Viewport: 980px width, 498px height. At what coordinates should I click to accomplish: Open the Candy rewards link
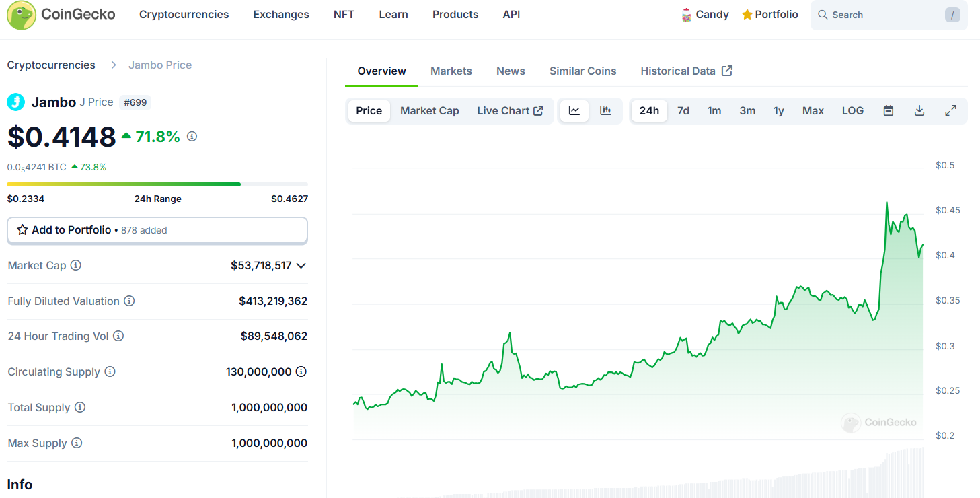[705, 15]
